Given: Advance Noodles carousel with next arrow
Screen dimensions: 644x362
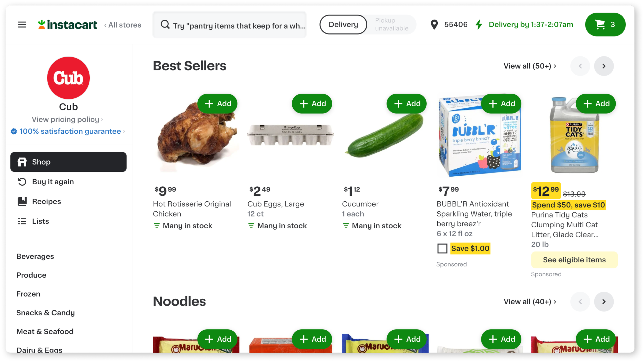Looking at the screenshot, I should pos(604,302).
